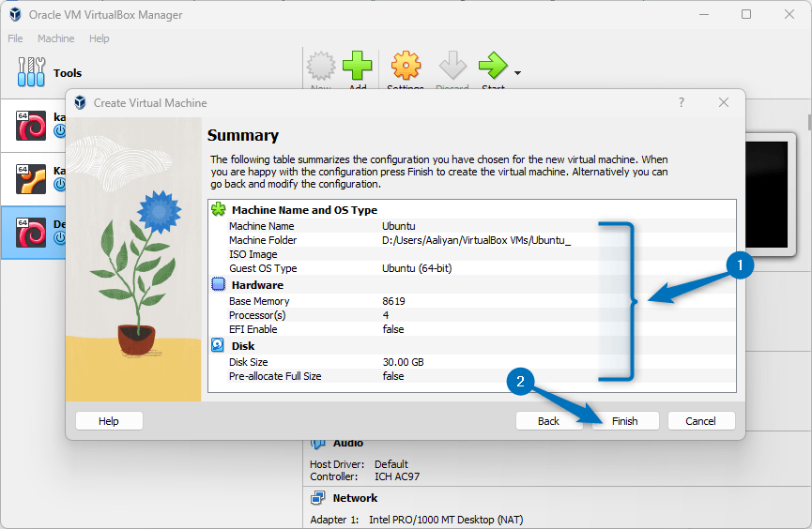Image resolution: width=812 pixels, height=529 pixels.
Task: Click the New machine toolbar icon
Action: pyautogui.click(x=321, y=68)
